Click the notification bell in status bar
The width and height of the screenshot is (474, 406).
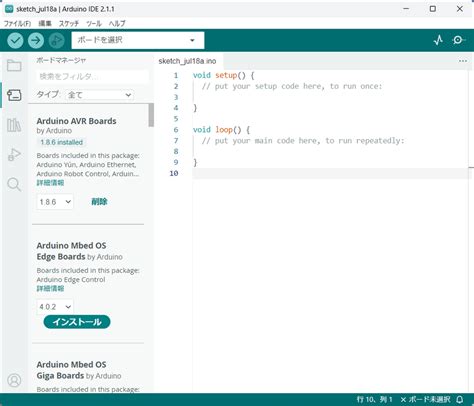pyautogui.click(x=460, y=399)
